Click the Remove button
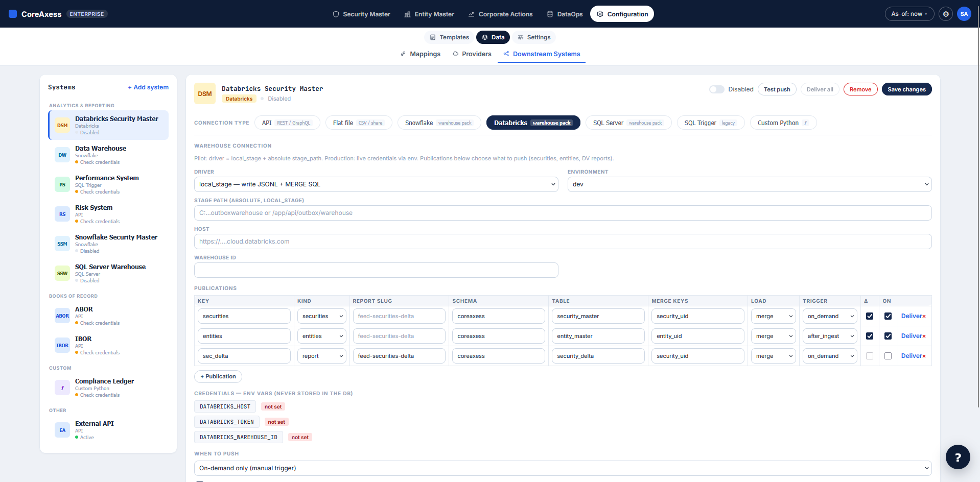Viewport: 980px width, 482px height. click(860, 89)
